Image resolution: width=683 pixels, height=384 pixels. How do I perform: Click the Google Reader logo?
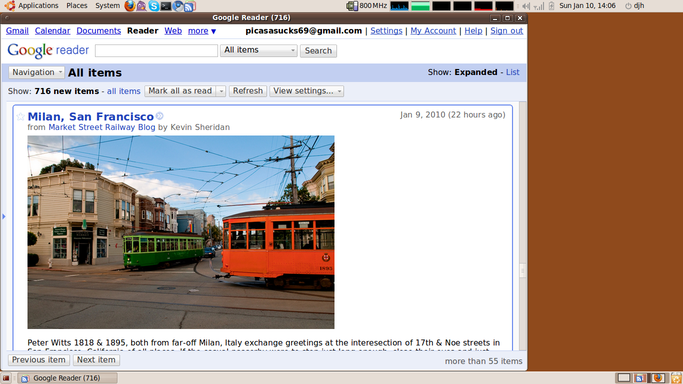tap(48, 51)
